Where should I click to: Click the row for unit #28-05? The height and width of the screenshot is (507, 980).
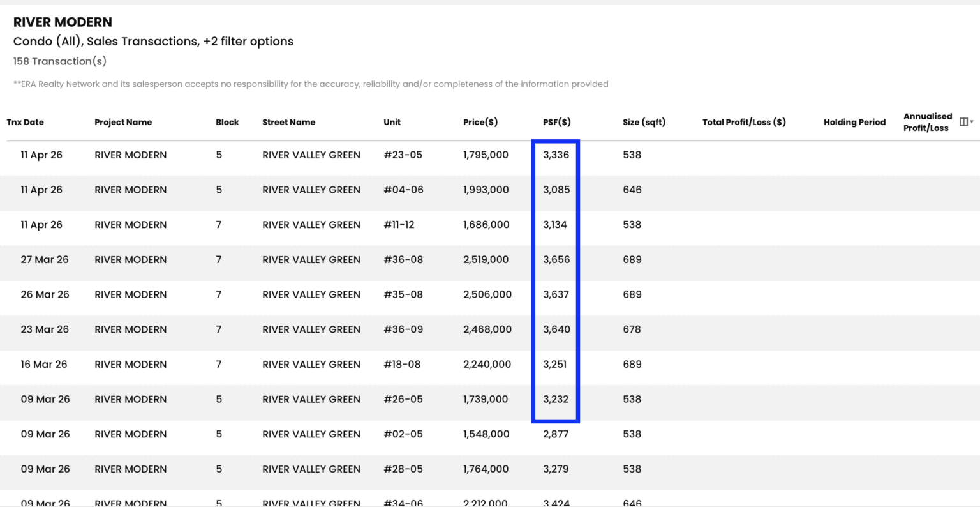(x=490, y=469)
